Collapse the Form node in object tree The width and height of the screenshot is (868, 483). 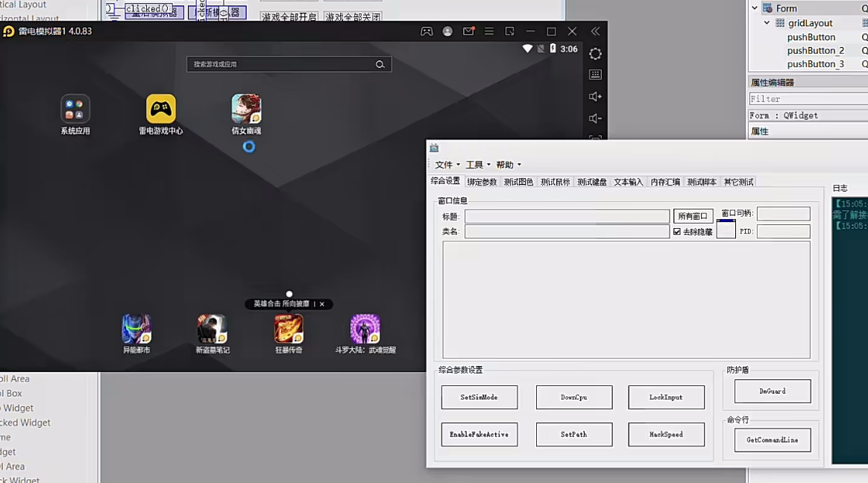(755, 8)
